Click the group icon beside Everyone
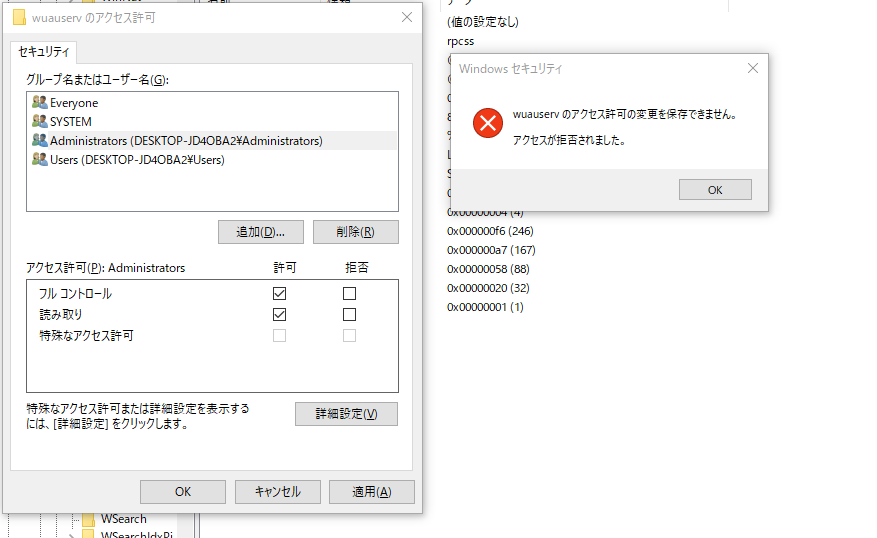877x538 pixels. coord(40,102)
